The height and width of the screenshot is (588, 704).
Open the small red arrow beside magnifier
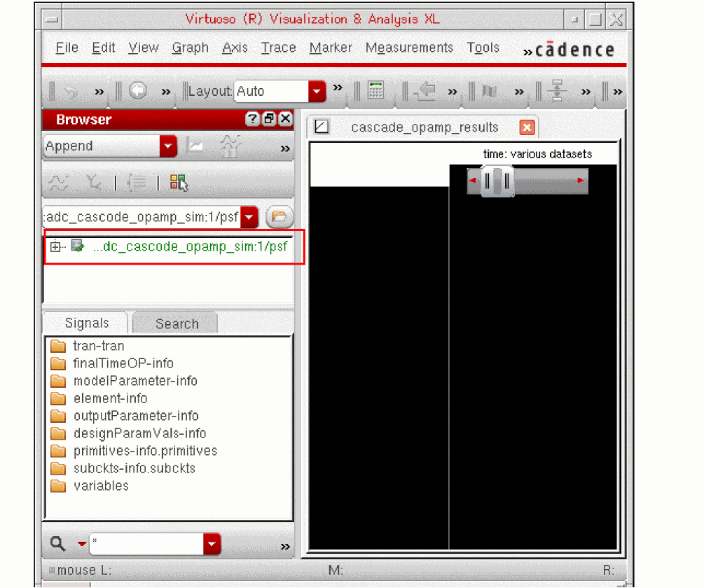pos(82,544)
